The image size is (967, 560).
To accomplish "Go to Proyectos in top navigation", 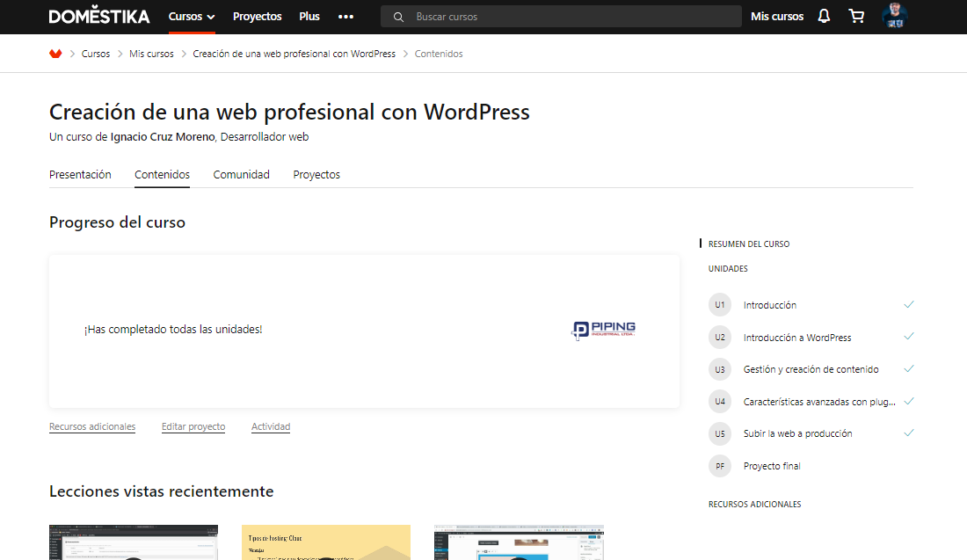I will click(258, 17).
